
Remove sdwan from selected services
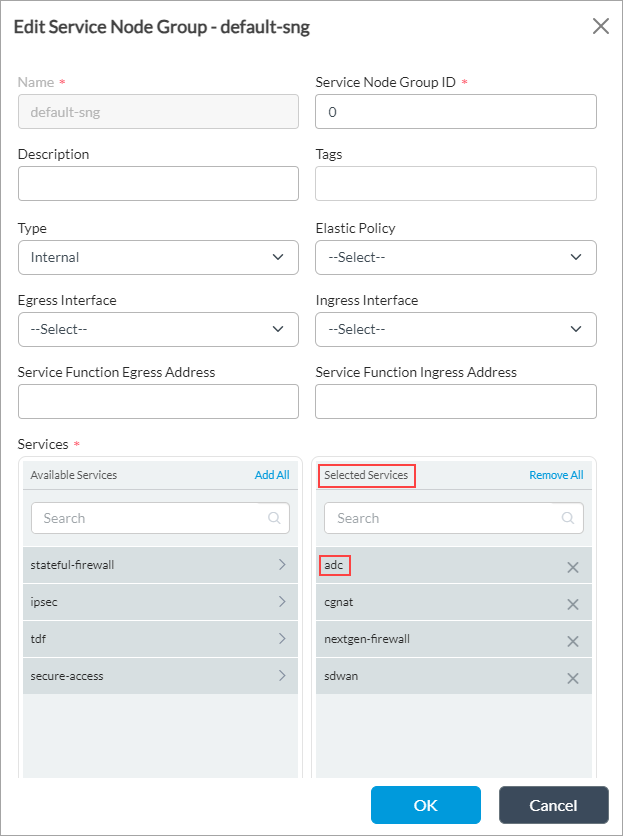click(573, 678)
